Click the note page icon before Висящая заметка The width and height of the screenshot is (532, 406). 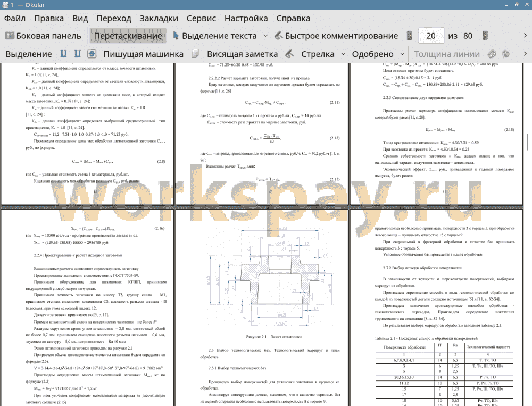195,54
